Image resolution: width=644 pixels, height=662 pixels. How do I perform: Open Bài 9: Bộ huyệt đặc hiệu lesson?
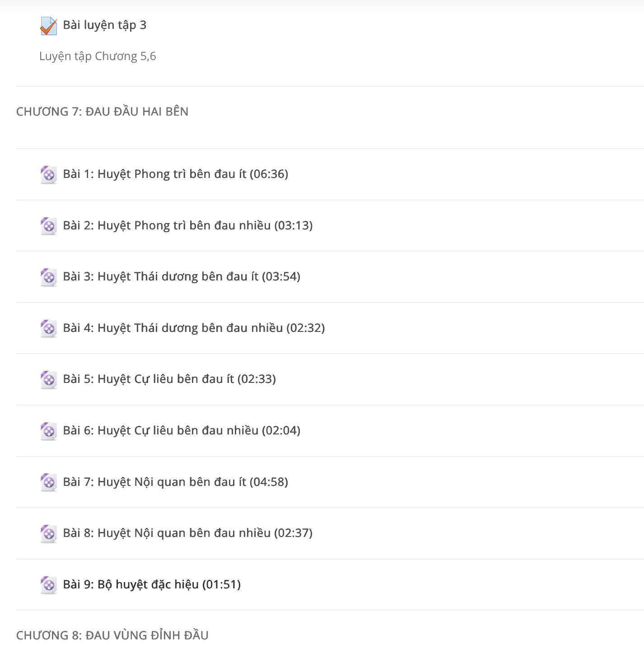pos(152,584)
